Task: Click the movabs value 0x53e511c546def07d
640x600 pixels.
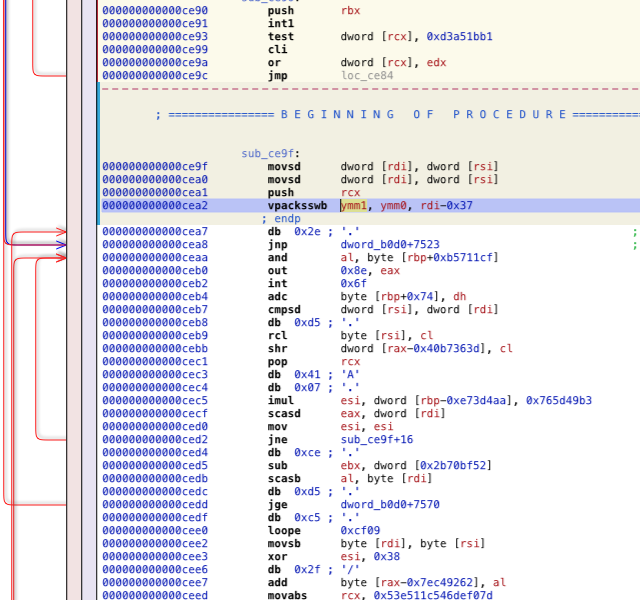Action: (x=433, y=595)
